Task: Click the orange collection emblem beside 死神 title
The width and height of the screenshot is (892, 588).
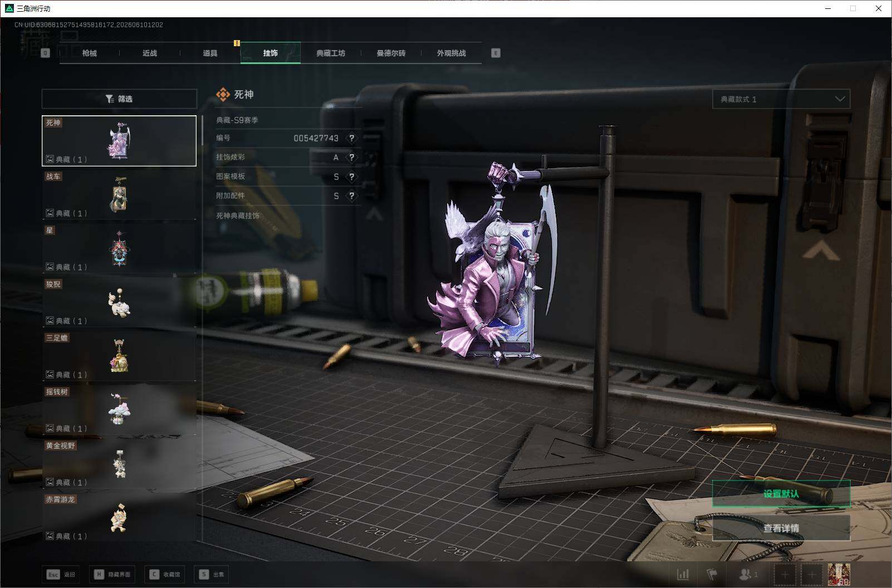Action: 223,95
